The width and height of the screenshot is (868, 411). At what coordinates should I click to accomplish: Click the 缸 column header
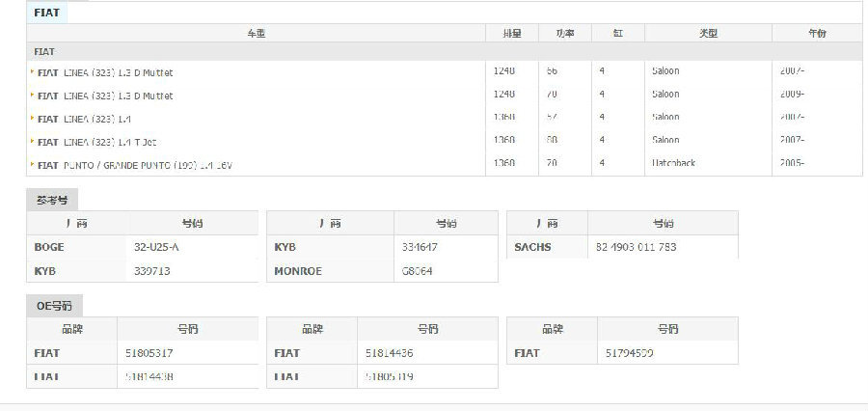pos(618,33)
